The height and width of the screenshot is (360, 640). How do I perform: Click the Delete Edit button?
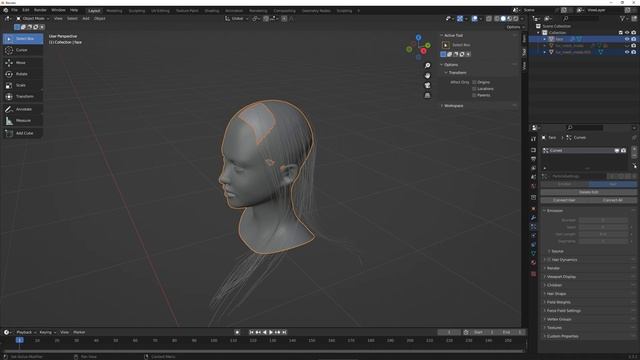588,192
